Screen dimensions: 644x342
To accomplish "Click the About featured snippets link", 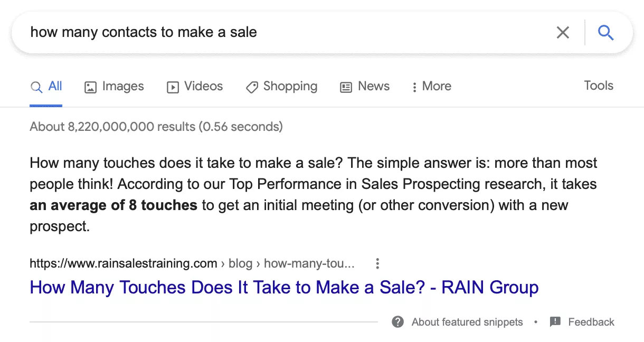I will (467, 322).
